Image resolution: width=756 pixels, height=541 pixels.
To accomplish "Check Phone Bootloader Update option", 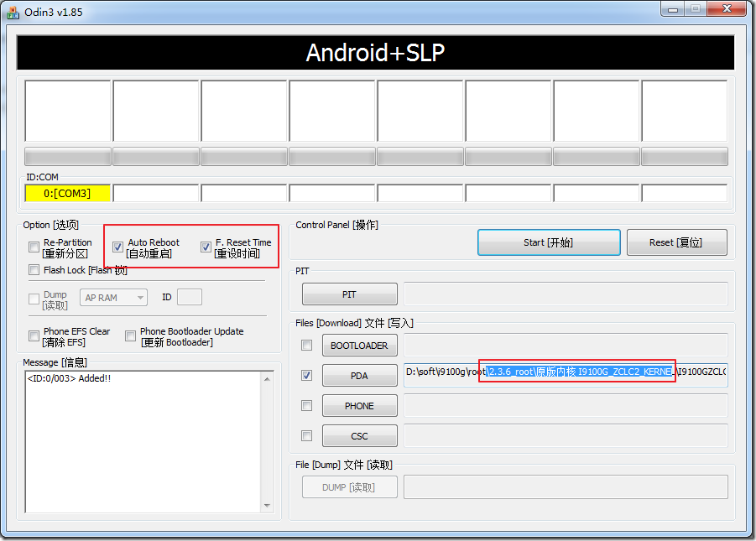I will pos(130,336).
